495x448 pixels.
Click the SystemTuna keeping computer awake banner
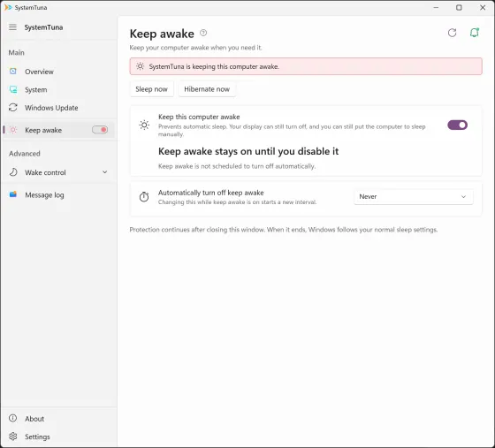[x=306, y=66]
